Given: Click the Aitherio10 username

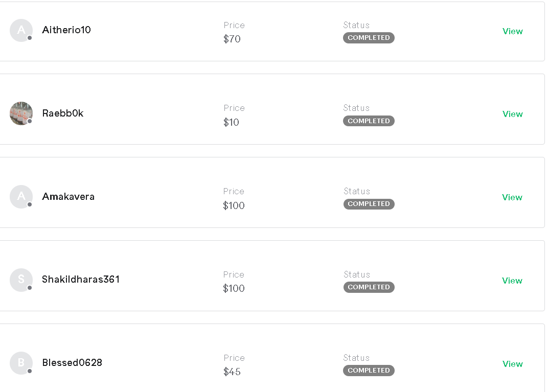Looking at the screenshot, I should (x=66, y=30).
